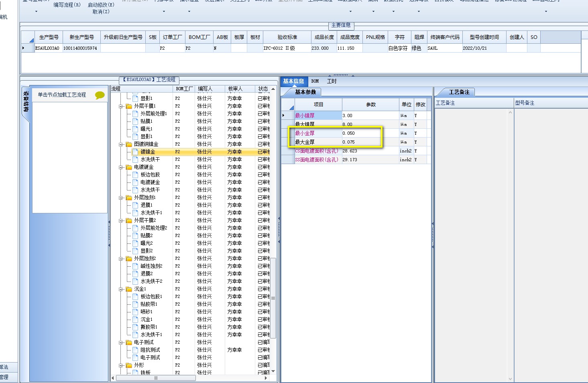Click the document icon of 退膜2
Screen dimensions: 588x383
pos(135,274)
